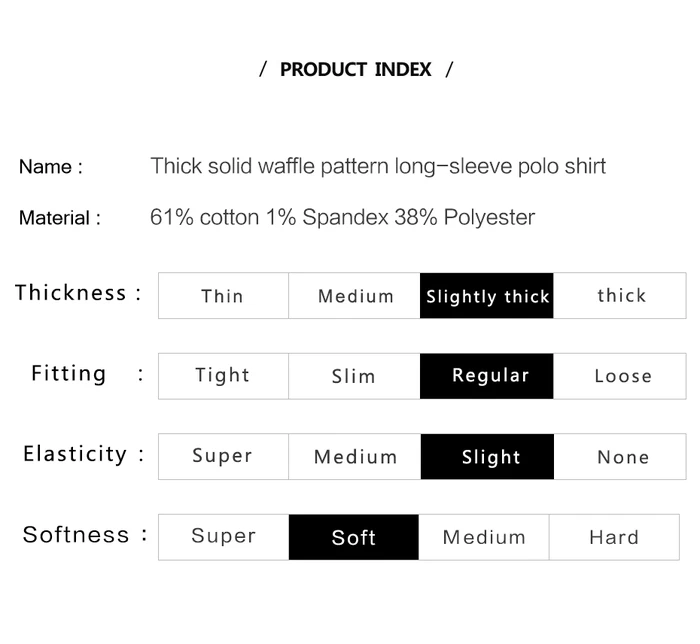700x644 pixels.
Task: Select the Loose fitting option
Action: 622,376
